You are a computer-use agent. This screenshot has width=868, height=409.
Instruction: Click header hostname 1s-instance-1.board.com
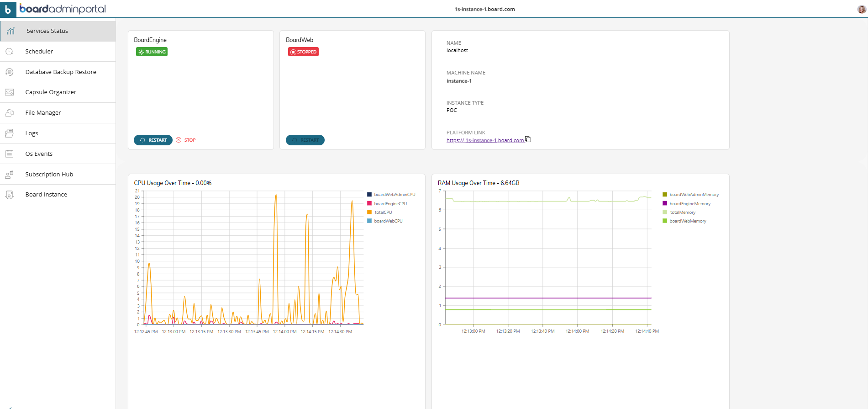click(x=485, y=9)
